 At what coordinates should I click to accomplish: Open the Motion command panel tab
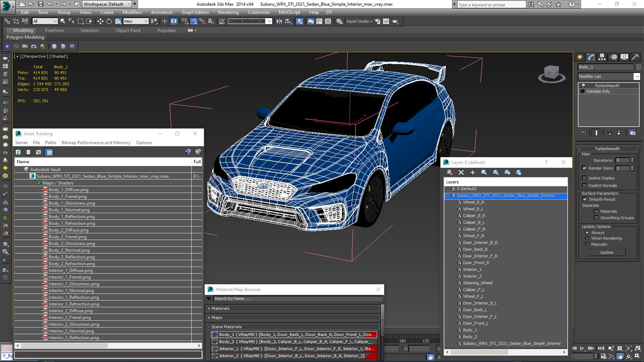pyautogui.click(x=613, y=57)
